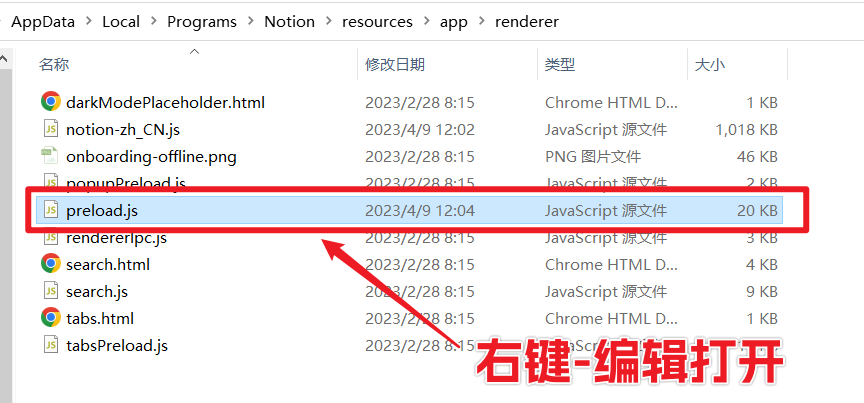Go to AppData in the address bar
Screen dimensions: 864x403
click(x=43, y=22)
